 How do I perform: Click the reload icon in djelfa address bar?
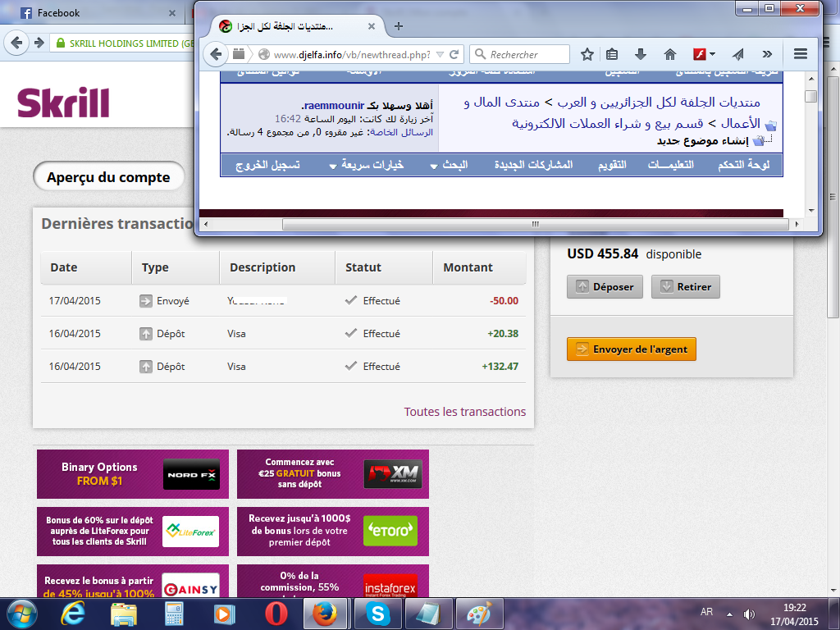tap(454, 54)
